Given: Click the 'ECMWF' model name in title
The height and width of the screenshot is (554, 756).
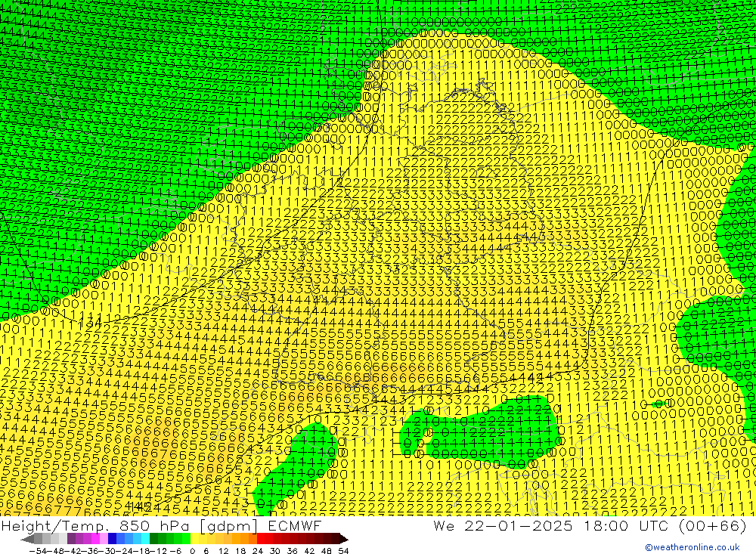Looking at the screenshot, I should point(295,525).
